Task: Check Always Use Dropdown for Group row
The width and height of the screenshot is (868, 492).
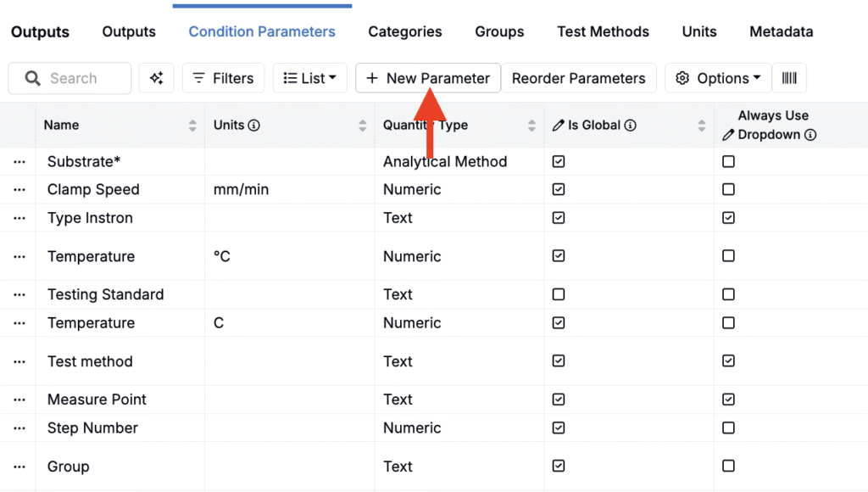Action: (x=728, y=466)
